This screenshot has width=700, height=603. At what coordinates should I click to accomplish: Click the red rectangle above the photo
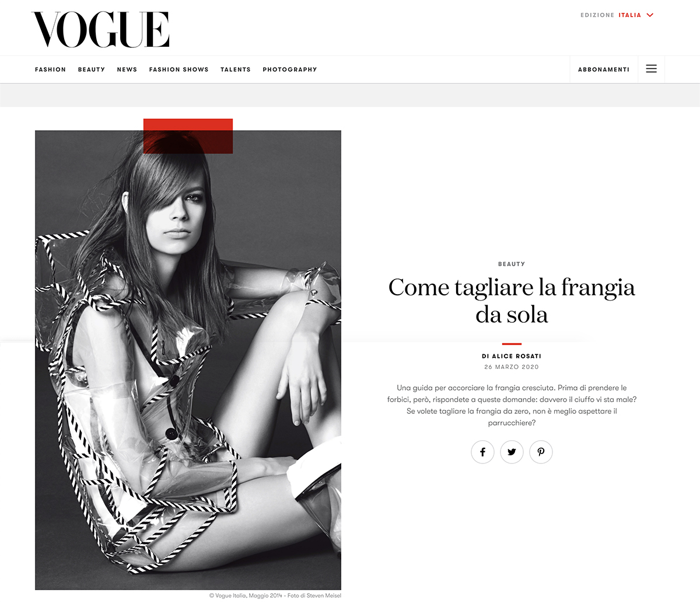click(188, 136)
